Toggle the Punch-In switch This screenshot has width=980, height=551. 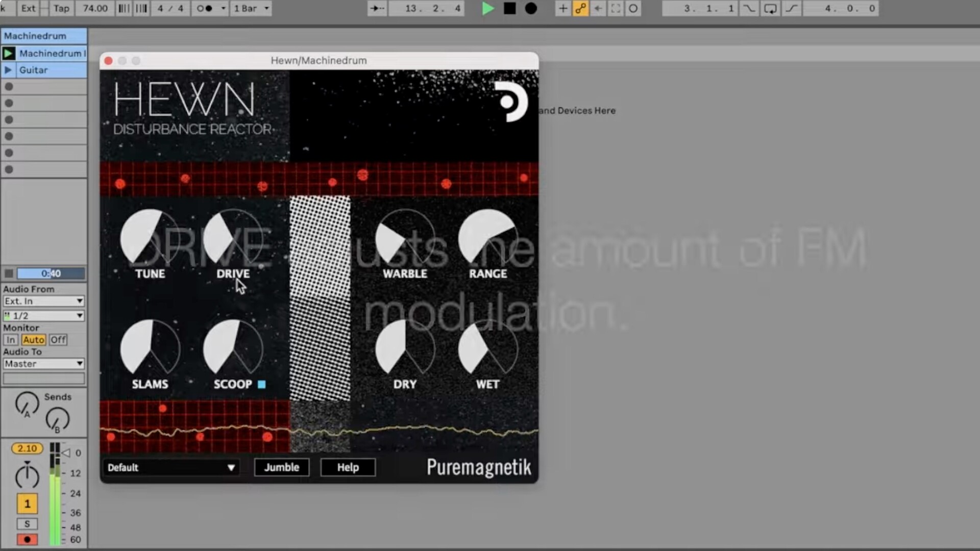tap(749, 8)
